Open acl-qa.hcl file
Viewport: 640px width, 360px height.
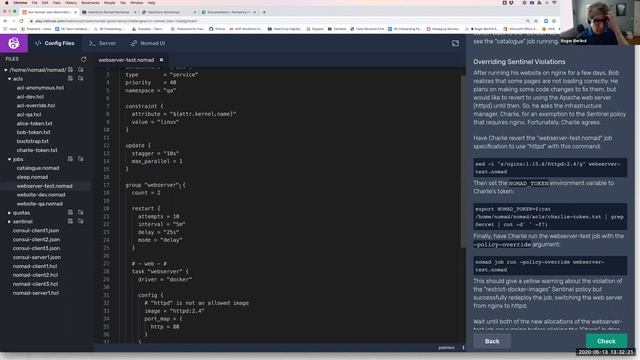(x=29, y=114)
